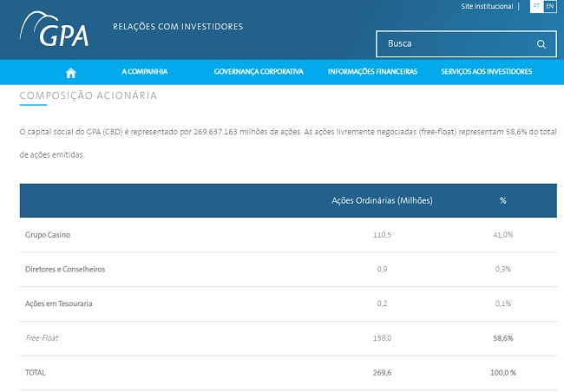The width and height of the screenshot is (564, 392).
Task: Select the TOTAL row label
Action: [x=36, y=373]
